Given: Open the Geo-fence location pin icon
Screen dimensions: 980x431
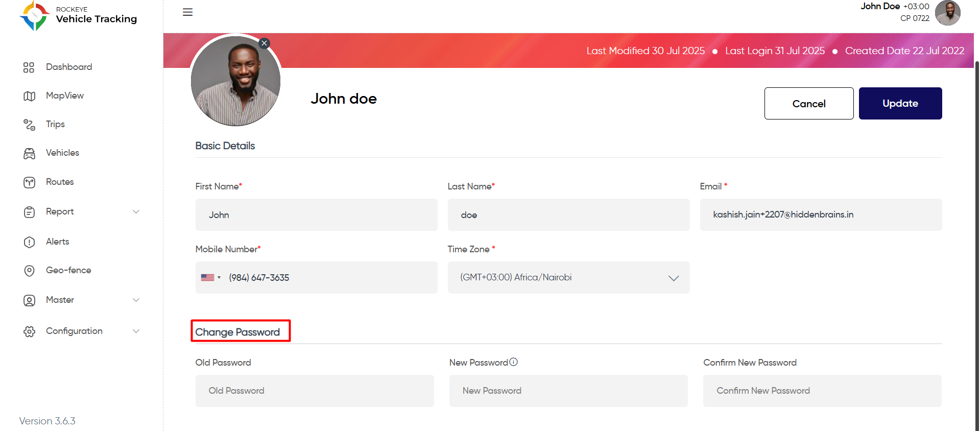Looking at the screenshot, I should pos(29,271).
